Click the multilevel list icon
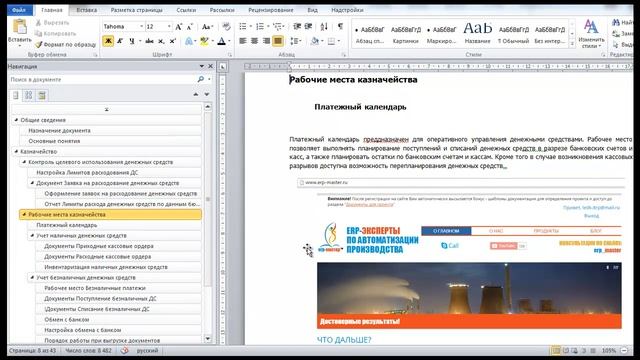 click(278, 27)
